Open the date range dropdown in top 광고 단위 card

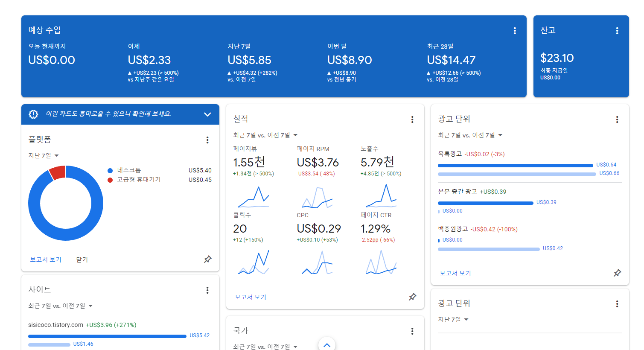pos(470,135)
